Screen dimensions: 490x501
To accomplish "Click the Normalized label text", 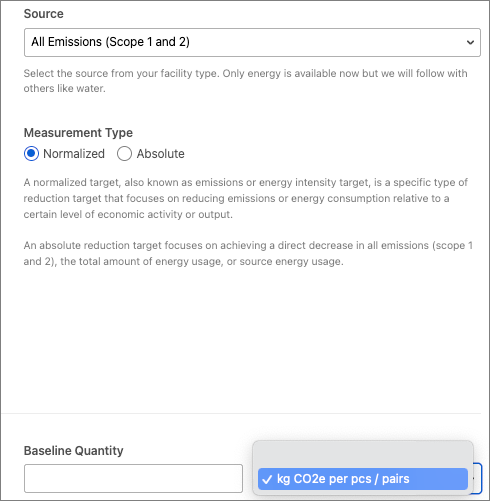I will (x=74, y=154).
